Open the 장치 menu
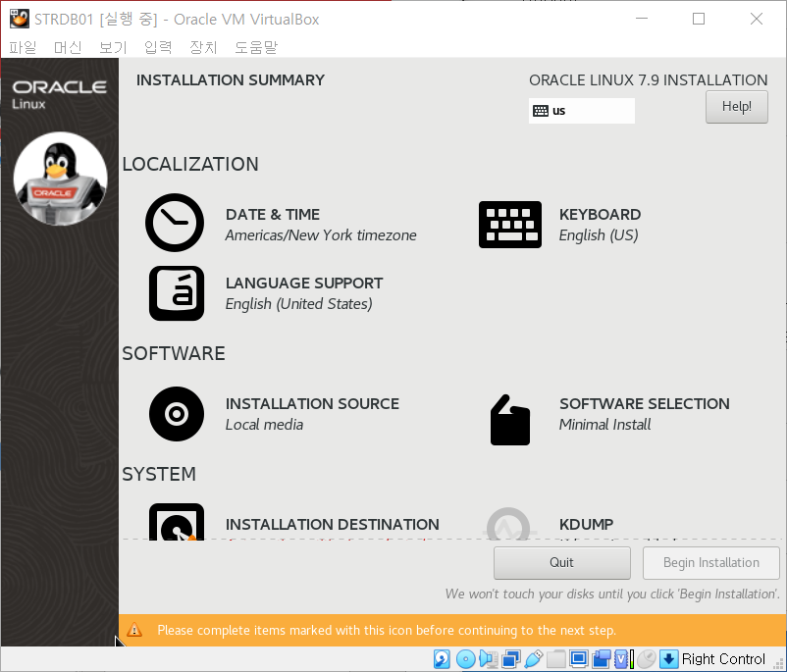787x672 pixels. (x=203, y=47)
